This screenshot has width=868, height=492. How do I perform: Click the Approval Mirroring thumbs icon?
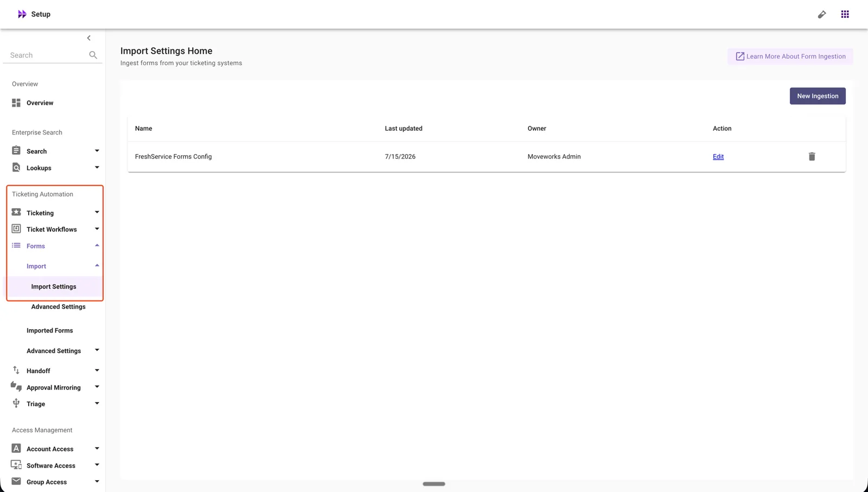click(16, 387)
